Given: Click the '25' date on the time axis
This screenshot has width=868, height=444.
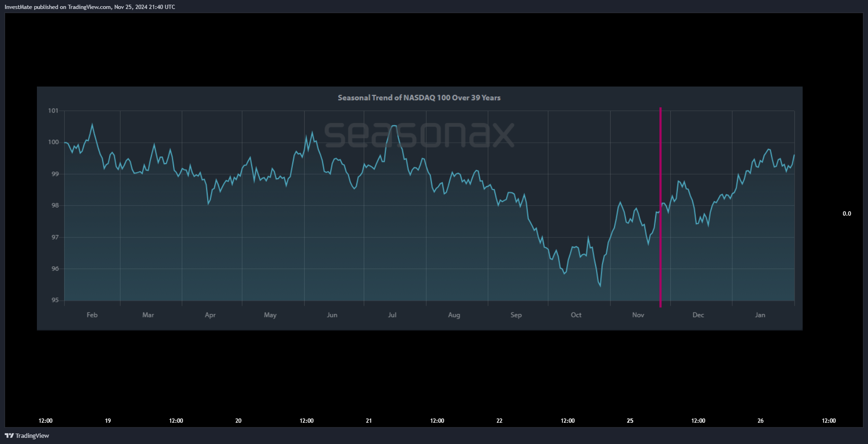Looking at the screenshot, I should [x=630, y=421].
